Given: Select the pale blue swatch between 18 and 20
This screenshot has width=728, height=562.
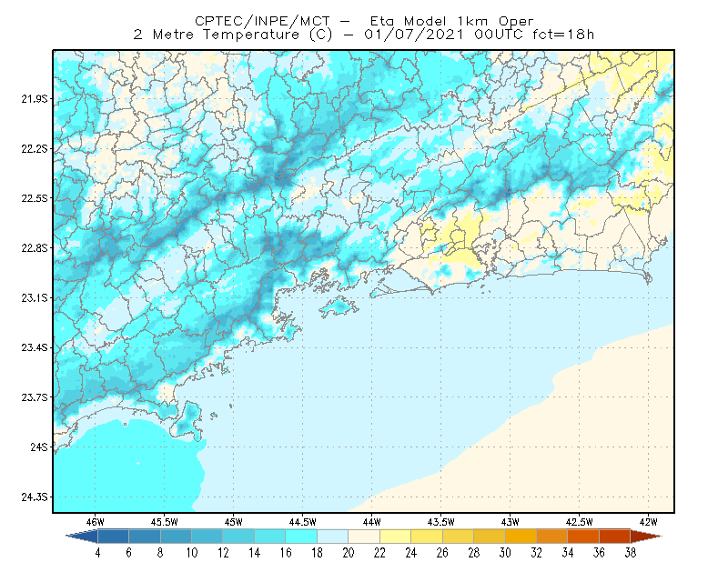Looking at the screenshot, I should [332, 537].
